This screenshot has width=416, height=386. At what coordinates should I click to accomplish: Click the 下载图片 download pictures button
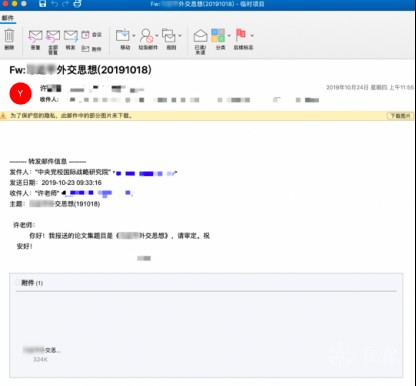pyautogui.click(x=400, y=116)
